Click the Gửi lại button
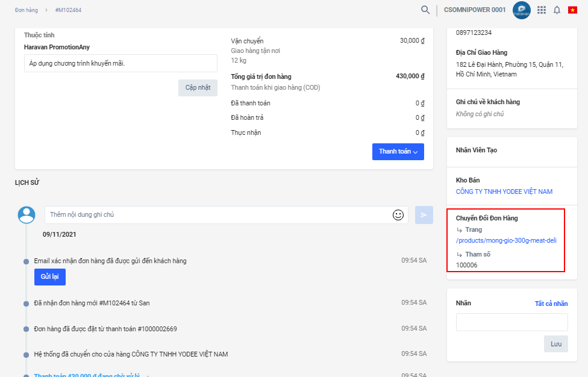 (x=49, y=276)
